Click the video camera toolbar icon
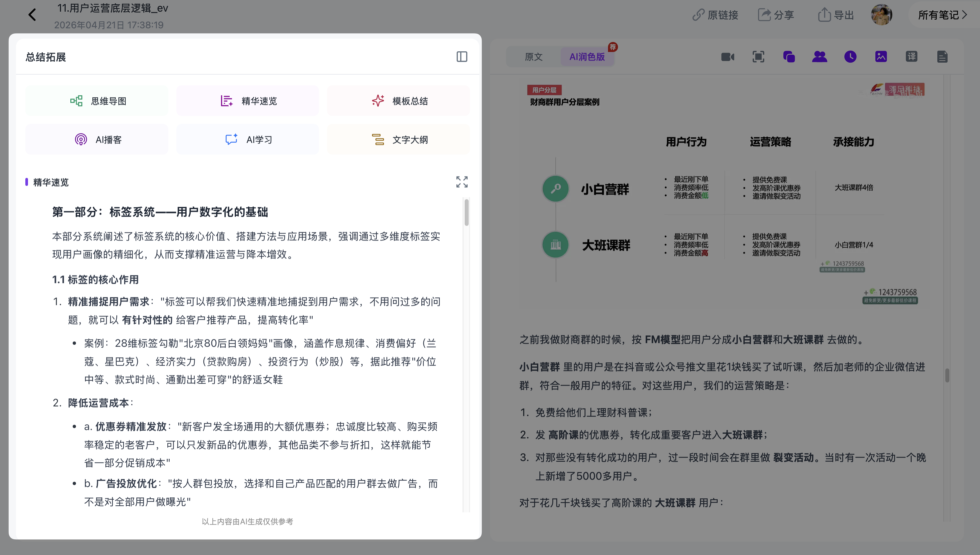Image resolution: width=980 pixels, height=555 pixels. pyautogui.click(x=728, y=57)
